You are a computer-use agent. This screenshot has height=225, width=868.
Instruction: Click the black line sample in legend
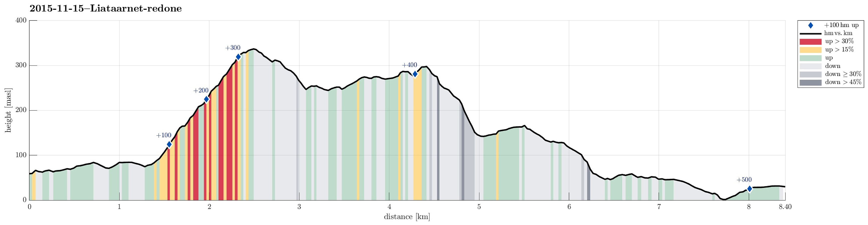point(810,34)
